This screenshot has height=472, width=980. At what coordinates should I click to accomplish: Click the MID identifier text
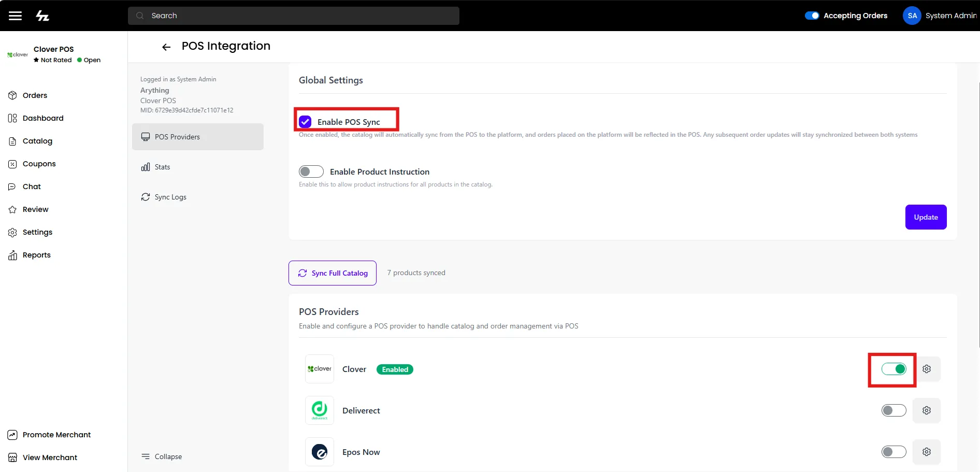[187, 110]
